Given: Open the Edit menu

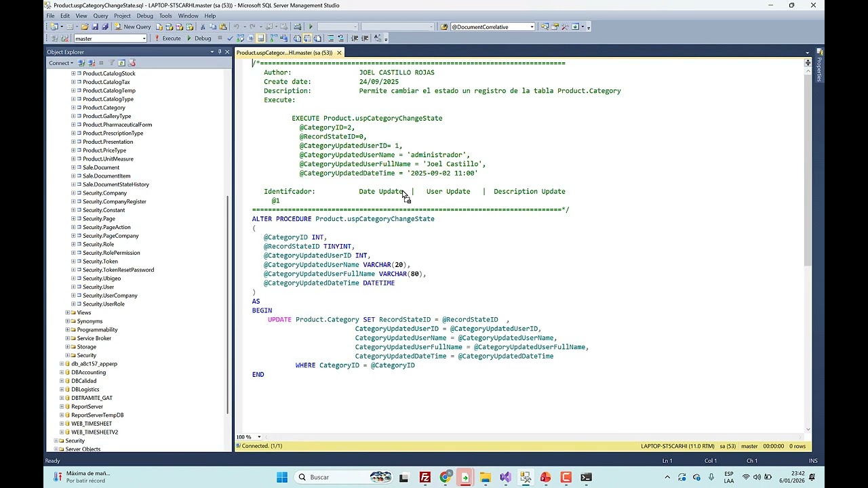Looking at the screenshot, I should click(x=65, y=16).
